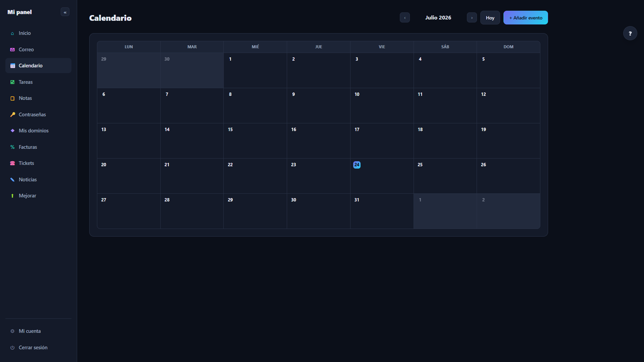This screenshot has width=644, height=362.
Task: Click the Noticias icon
Action: (x=12, y=180)
